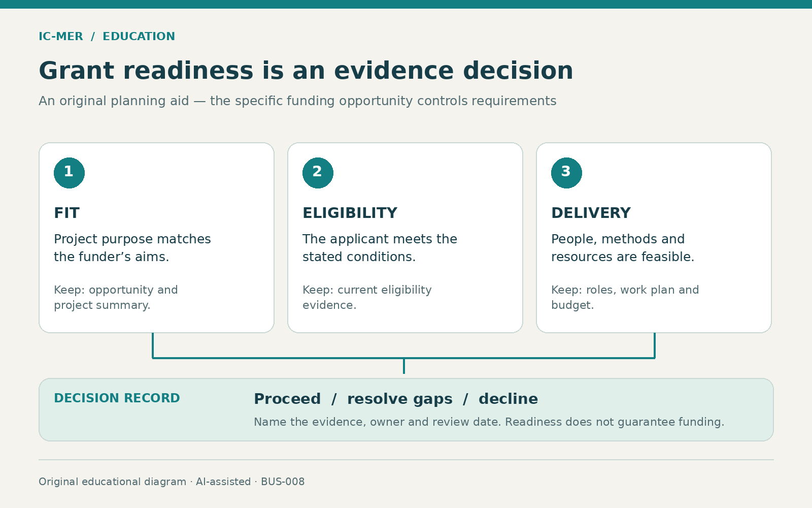The height and width of the screenshot is (508, 812).
Task: Select the title 'Grant readiness is an evidence decision'
Action: click(x=306, y=71)
